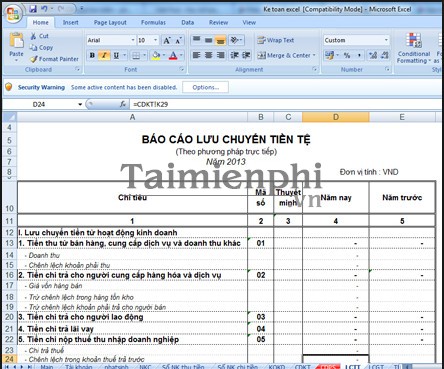Open the Arial font name dropdown
Image resolution: width=444 pixels, height=369 pixels.
(133, 40)
